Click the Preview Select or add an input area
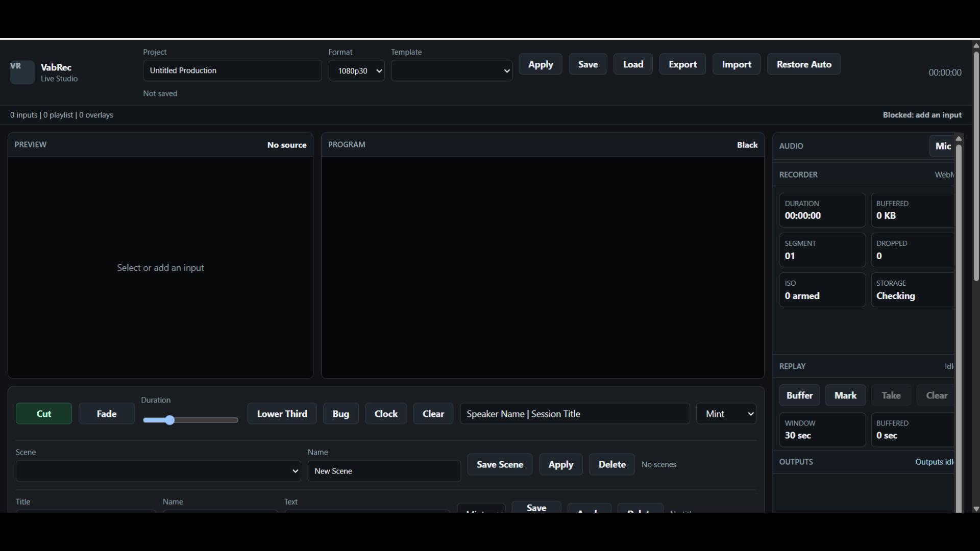Viewport: 980px width, 551px height. click(160, 268)
